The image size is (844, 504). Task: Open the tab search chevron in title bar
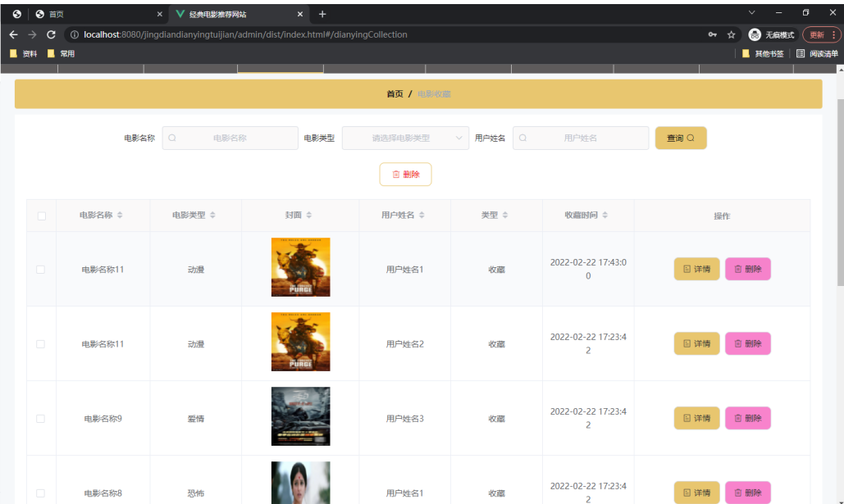click(x=752, y=12)
